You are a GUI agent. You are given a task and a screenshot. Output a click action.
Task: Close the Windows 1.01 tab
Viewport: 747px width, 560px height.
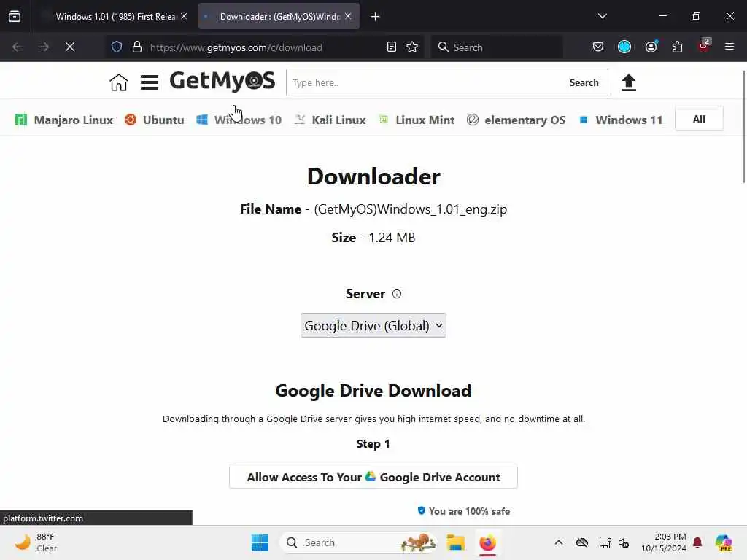click(x=184, y=16)
